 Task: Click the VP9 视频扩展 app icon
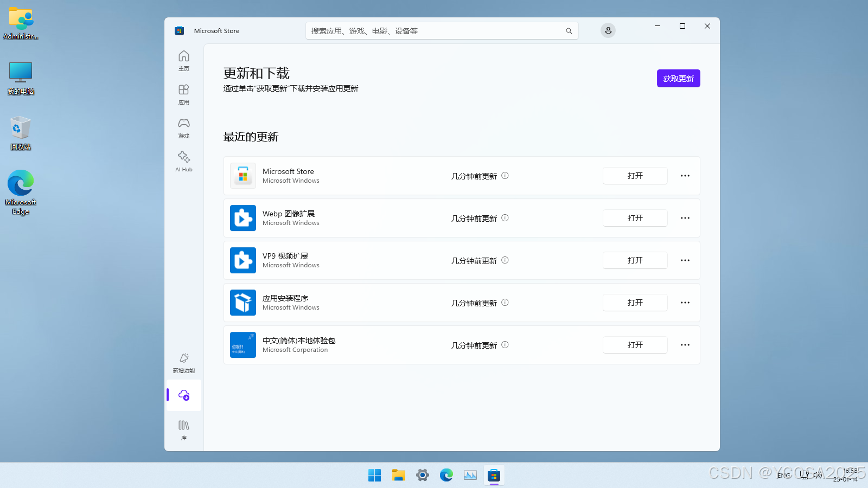[243, 260]
